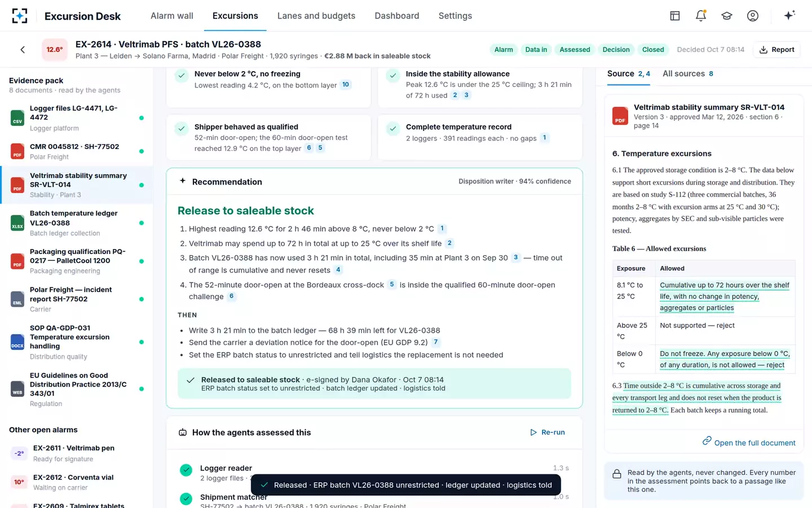812x508 pixels.
Task: Click the Recommendation sparkle icon
Action: point(183,181)
